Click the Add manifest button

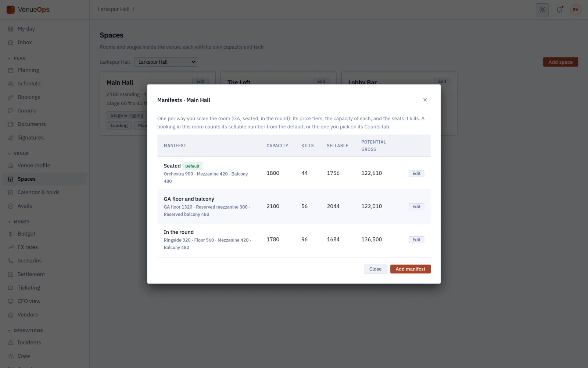click(x=410, y=269)
